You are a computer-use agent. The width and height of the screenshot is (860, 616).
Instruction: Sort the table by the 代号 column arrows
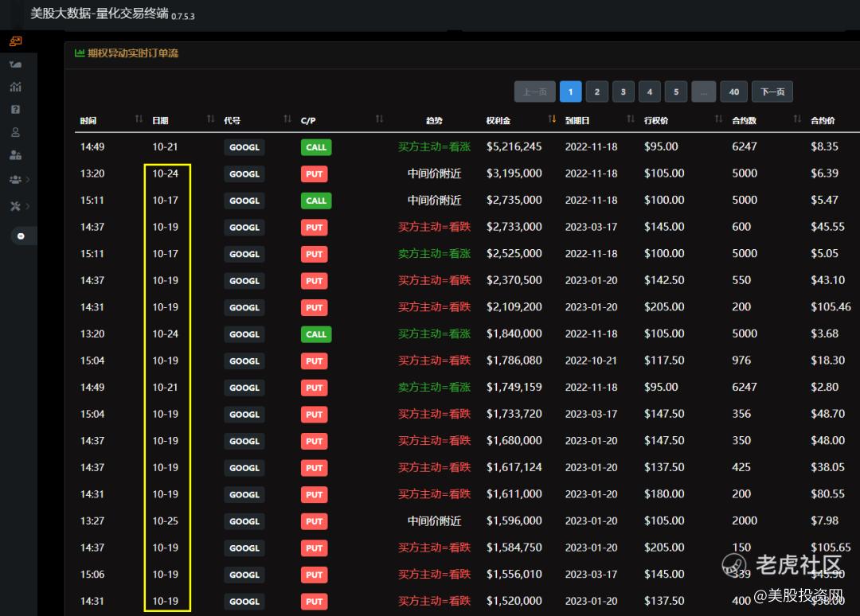[x=287, y=119]
